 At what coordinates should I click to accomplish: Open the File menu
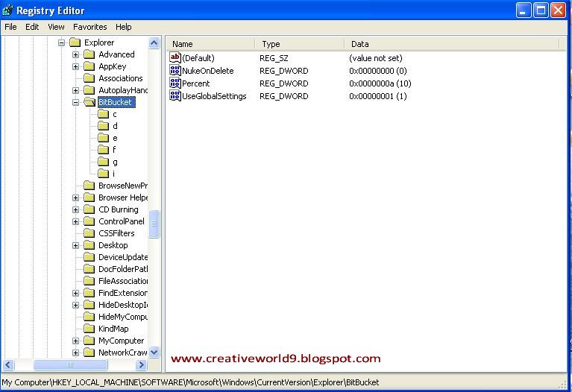[x=10, y=27]
